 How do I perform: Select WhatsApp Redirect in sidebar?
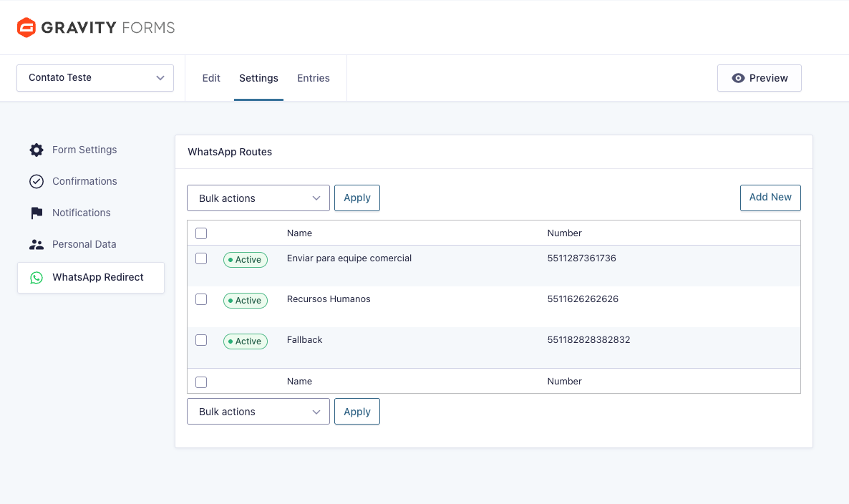91,278
